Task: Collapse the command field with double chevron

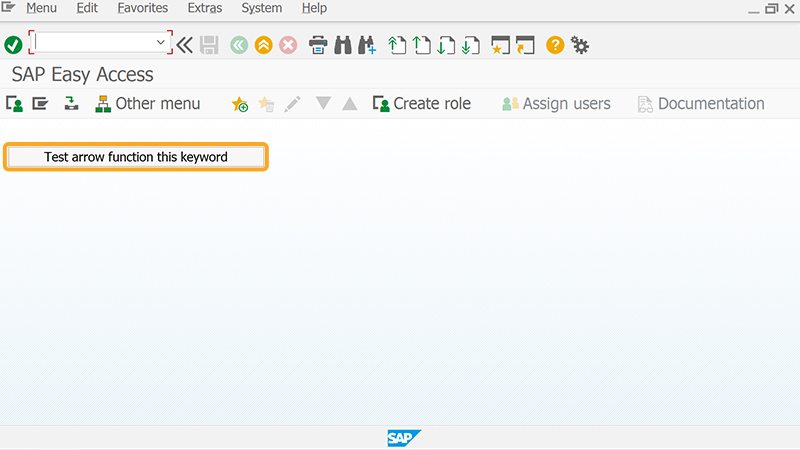Action: 184,45
